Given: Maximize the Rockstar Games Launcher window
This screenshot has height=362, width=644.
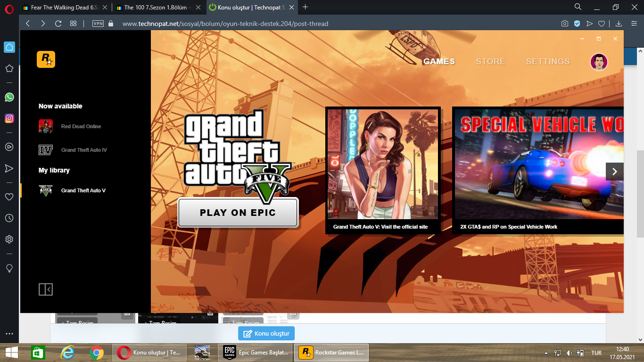Looking at the screenshot, I should pos(599,39).
